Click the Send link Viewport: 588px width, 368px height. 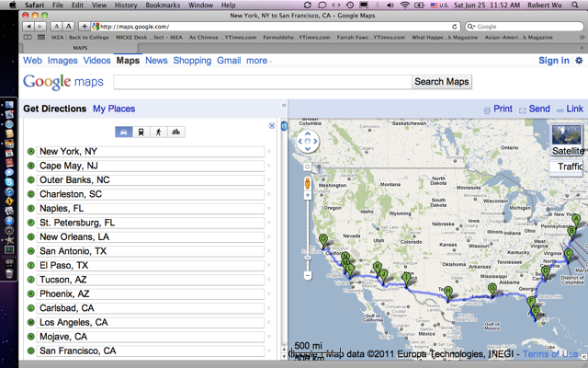click(539, 109)
